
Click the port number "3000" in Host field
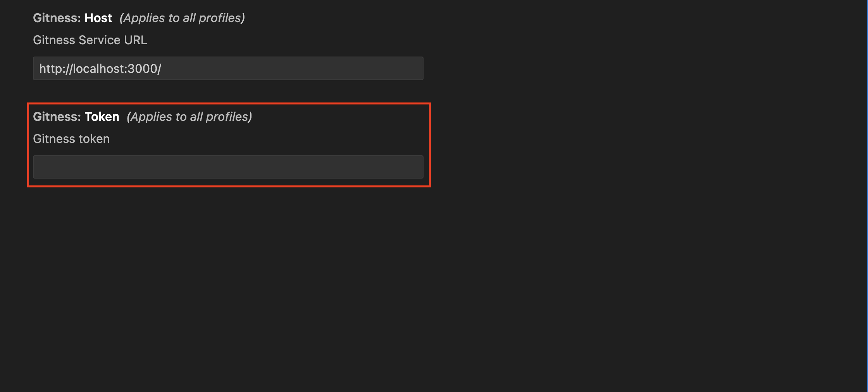(142, 69)
